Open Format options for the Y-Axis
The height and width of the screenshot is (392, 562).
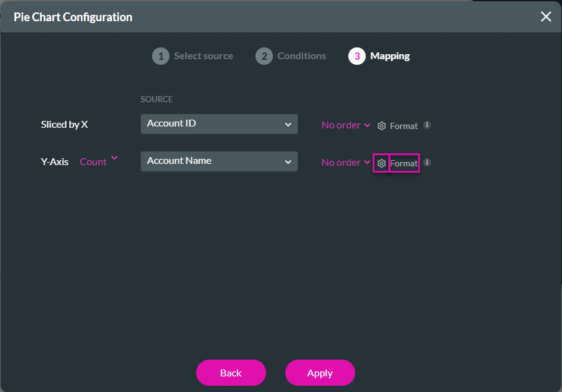point(404,163)
